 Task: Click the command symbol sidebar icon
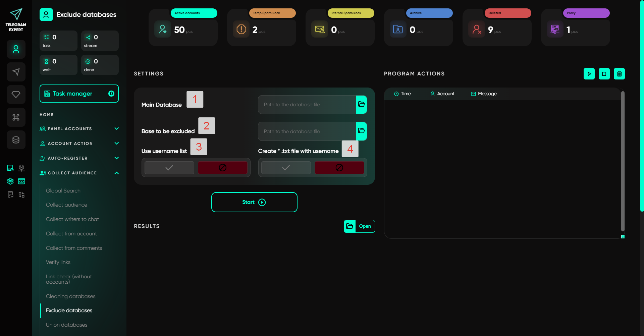pos(16,117)
